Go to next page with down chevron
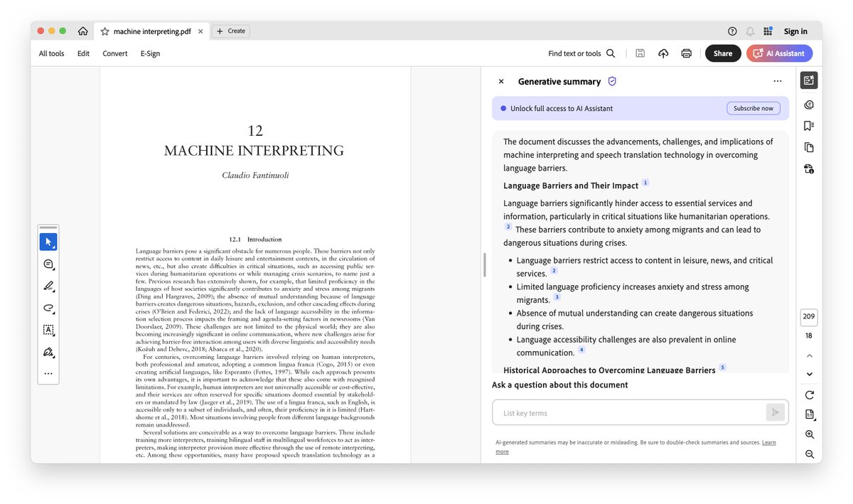 tap(809, 375)
